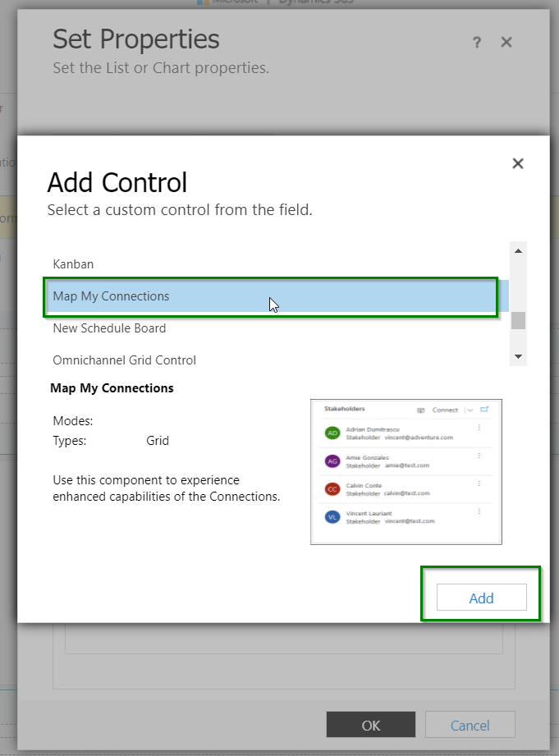Expand the chevron next to Connect

(470, 410)
